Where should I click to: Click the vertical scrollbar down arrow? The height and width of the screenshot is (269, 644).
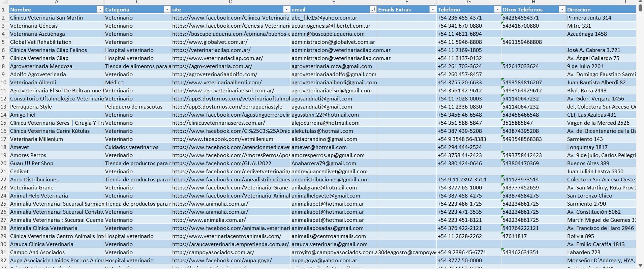click(640, 266)
